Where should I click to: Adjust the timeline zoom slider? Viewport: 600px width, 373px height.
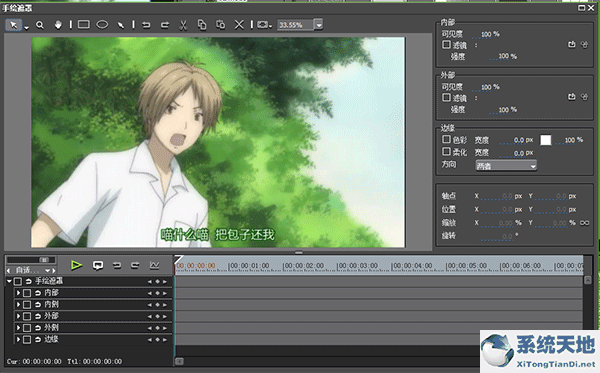(x=44, y=260)
